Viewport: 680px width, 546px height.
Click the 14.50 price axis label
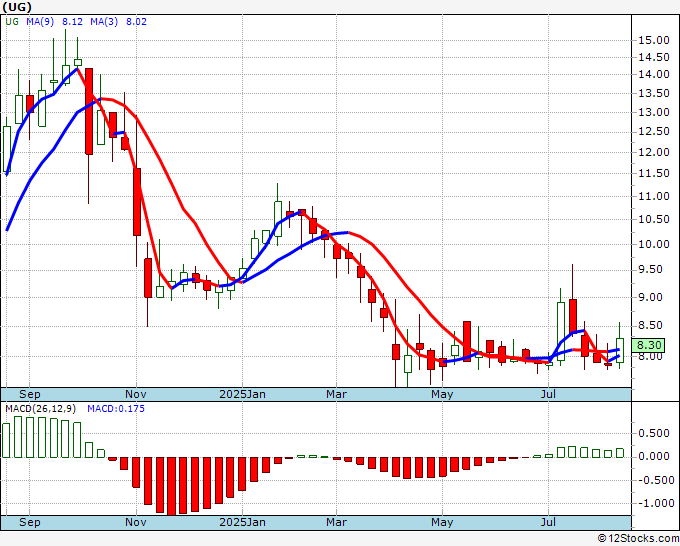(x=654, y=57)
